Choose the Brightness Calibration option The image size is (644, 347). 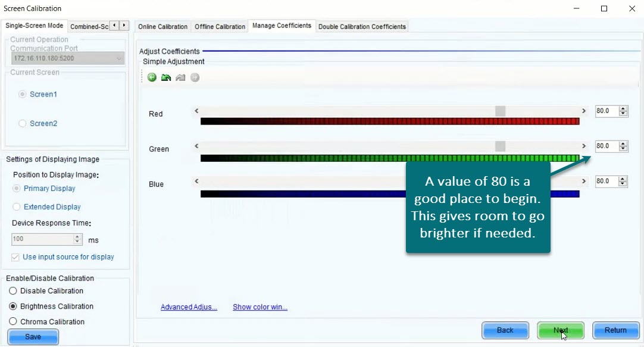tap(13, 307)
